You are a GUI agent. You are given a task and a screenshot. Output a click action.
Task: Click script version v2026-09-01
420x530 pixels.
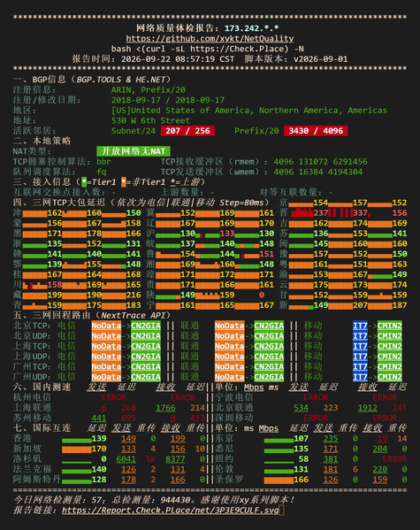(x=320, y=58)
